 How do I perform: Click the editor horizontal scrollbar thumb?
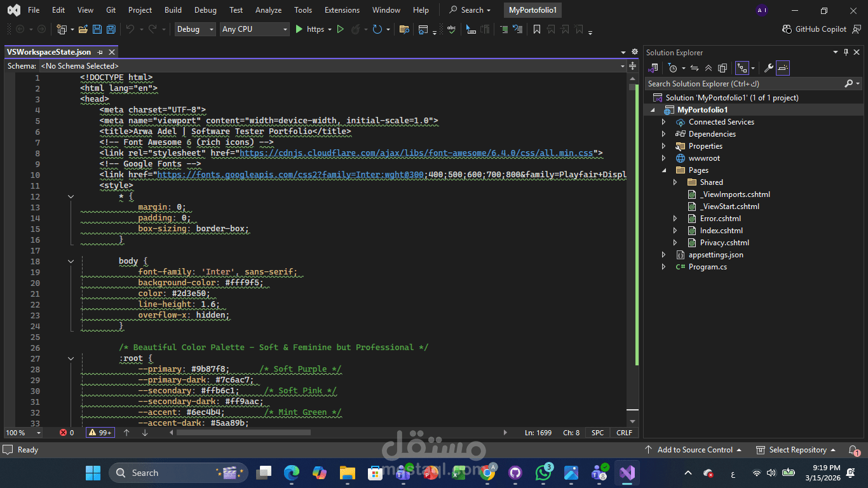(243, 433)
